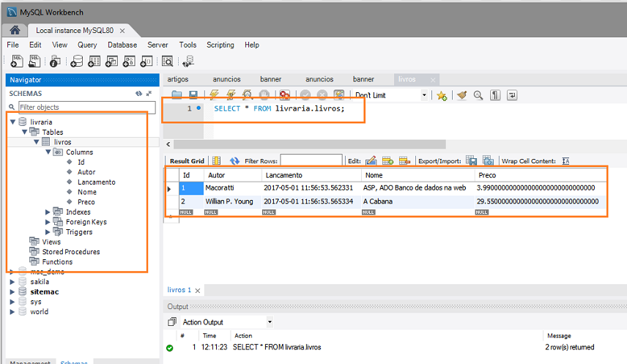Toggle word wrapping in editor
This screenshot has height=364, width=627.
click(x=512, y=95)
